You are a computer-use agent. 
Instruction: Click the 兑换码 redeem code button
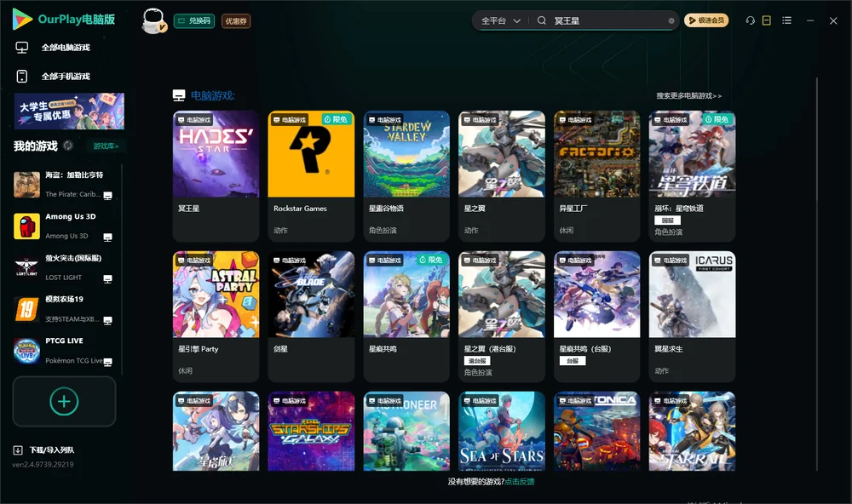194,21
